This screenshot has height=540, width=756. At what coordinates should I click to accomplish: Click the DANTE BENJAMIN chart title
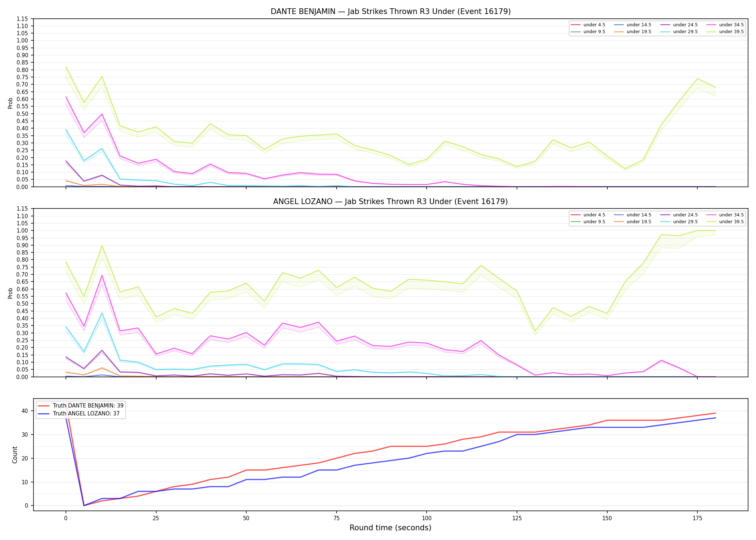pos(391,12)
